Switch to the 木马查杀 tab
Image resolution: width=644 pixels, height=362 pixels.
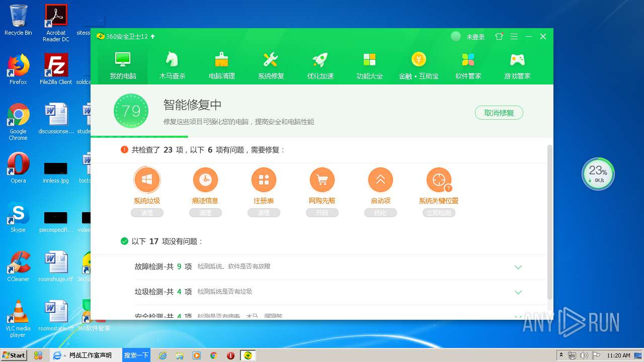pyautogui.click(x=172, y=65)
